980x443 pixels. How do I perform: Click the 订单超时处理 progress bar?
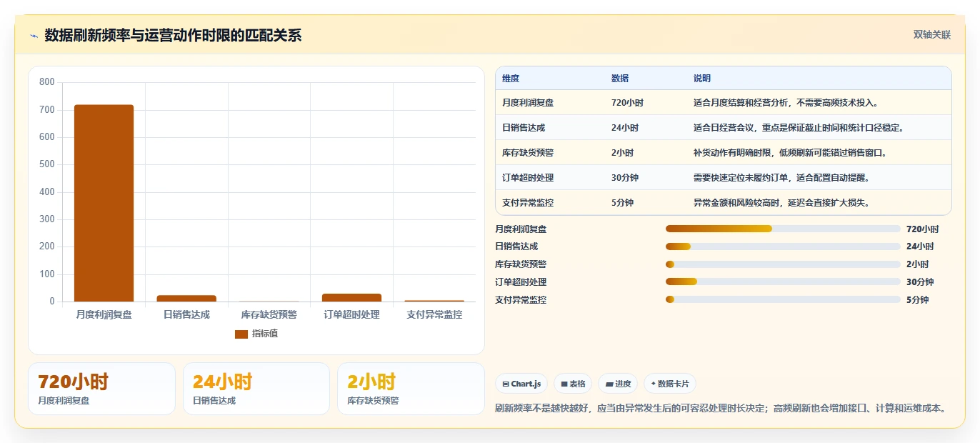(x=783, y=282)
